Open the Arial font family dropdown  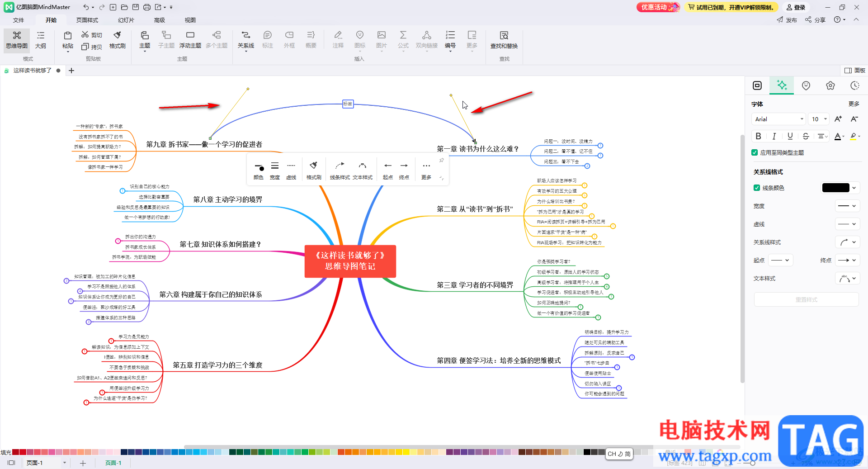[x=779, y=119]
